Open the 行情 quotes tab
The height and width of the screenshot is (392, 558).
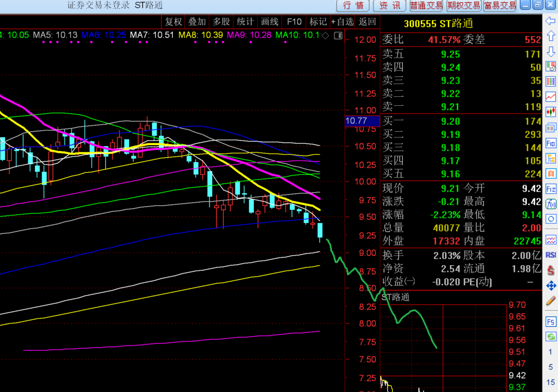pos(353,6)
